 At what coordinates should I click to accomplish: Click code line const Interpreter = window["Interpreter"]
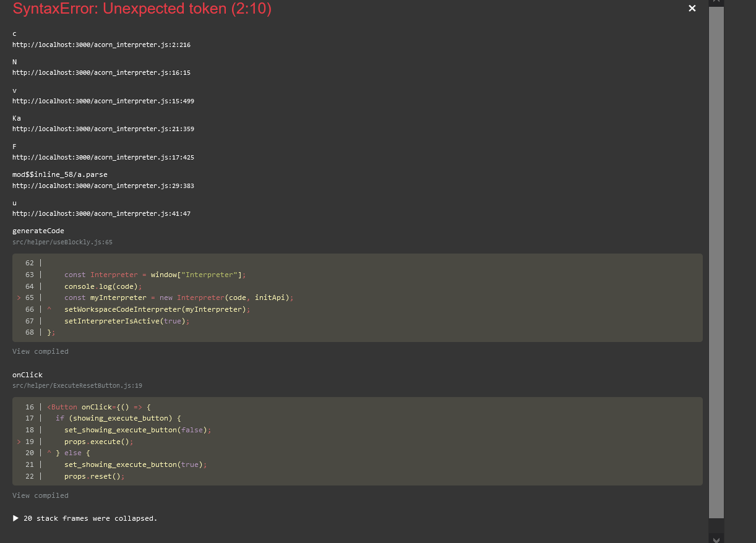(x=155, y=275)
